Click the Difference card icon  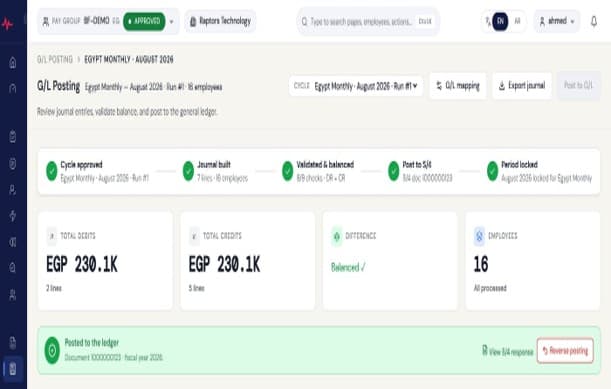pos(337,236)
